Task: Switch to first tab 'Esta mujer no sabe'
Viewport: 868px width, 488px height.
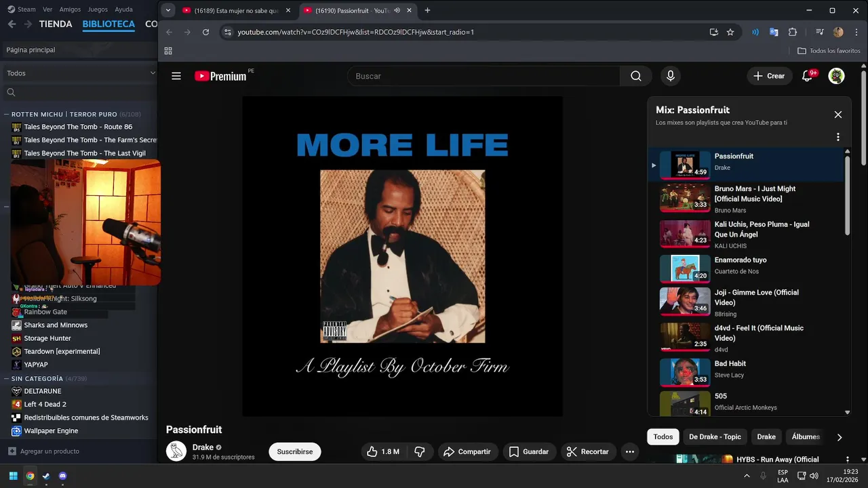Action: [x=237, y=10]
